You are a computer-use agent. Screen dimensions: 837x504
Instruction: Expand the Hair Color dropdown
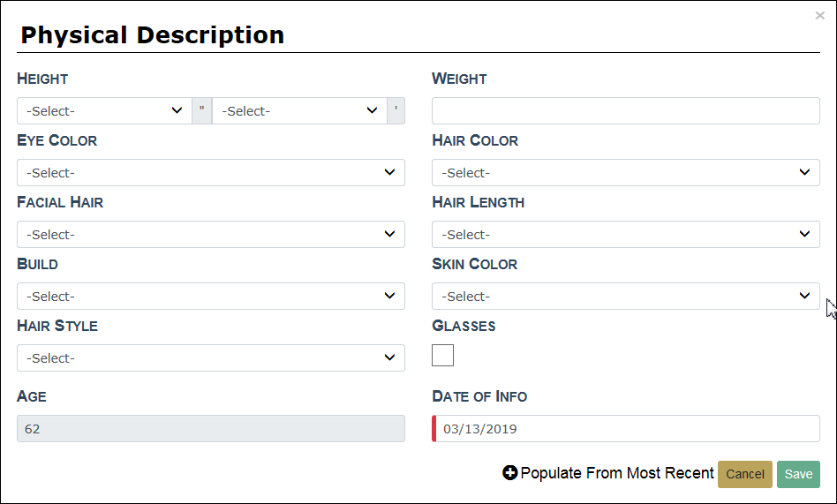click(x=625, y=172)
